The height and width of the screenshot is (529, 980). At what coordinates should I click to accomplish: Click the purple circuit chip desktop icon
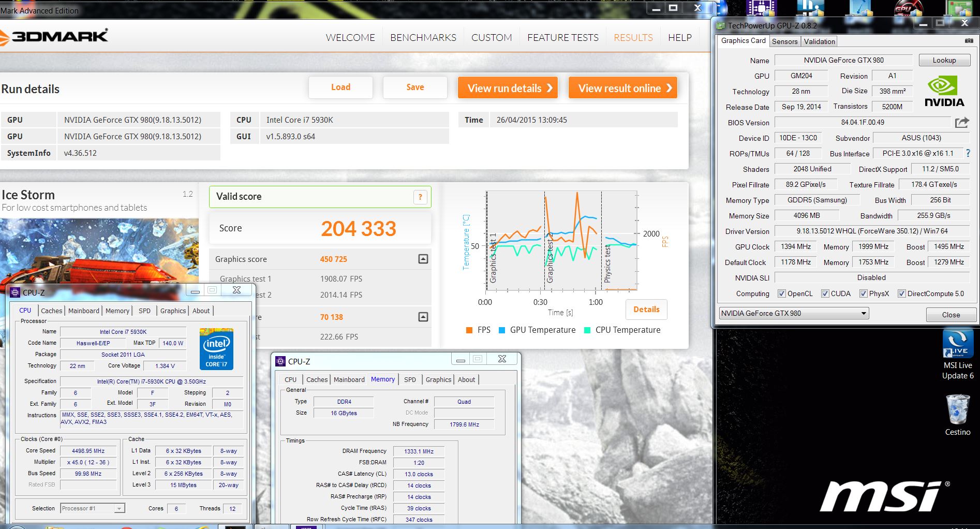762,8
